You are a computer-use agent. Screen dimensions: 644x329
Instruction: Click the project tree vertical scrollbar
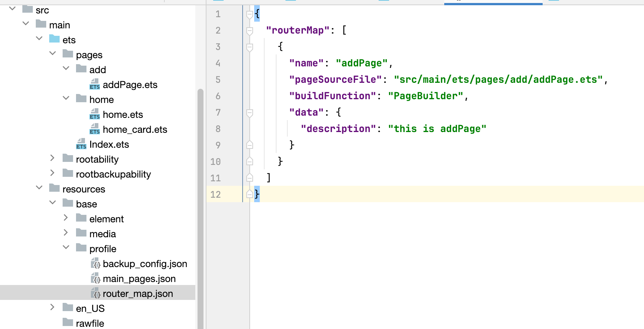click(x=201, y=209)
